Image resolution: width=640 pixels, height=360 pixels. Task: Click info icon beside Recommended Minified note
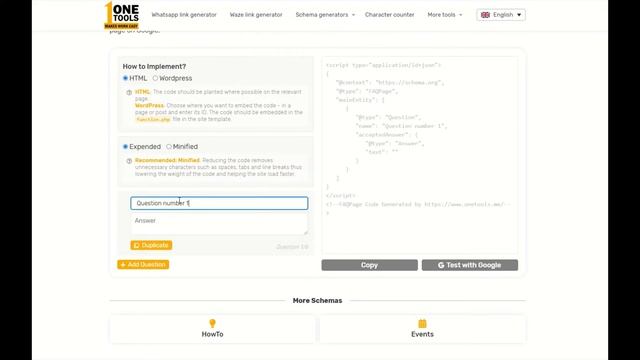pyautogui.click(x=129, y=161)
